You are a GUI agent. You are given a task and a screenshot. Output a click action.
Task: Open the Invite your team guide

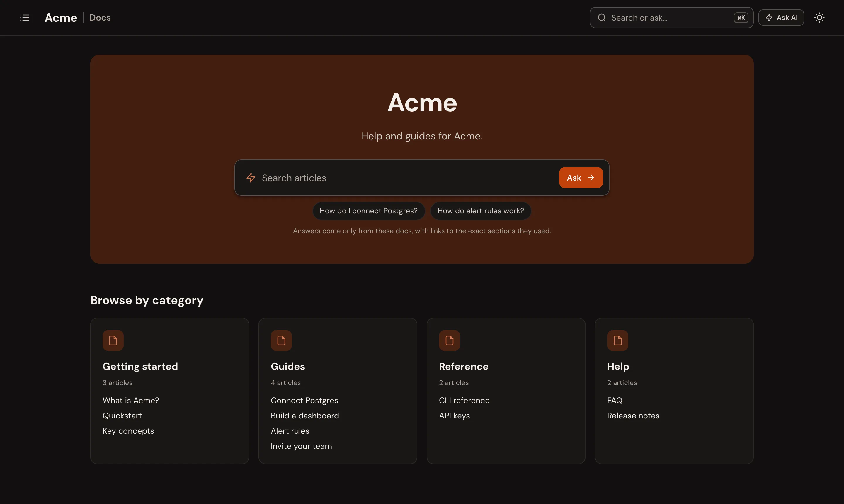(301, 446)
